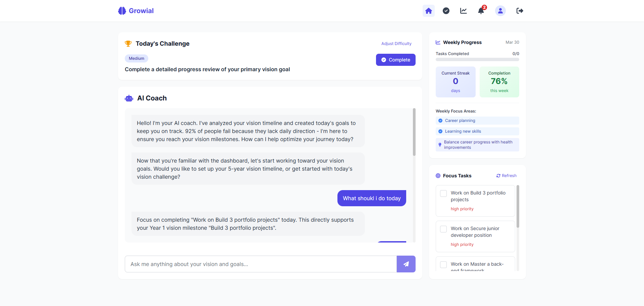Click the logout icon
Screen dimensions: 644x306
[x=520, y=11]
